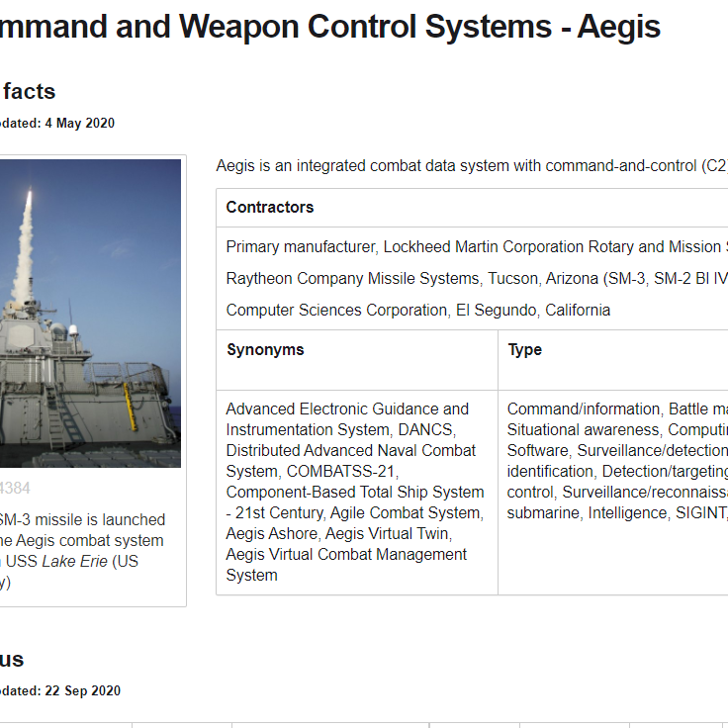Click the Synonyms column header
This screenshot has height=728, width=728.
click(x=265, y=349)
